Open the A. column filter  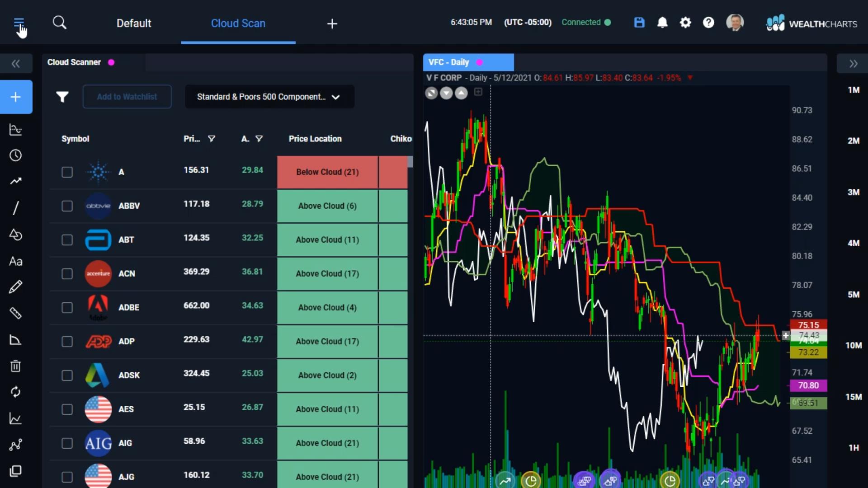[259, 139]
